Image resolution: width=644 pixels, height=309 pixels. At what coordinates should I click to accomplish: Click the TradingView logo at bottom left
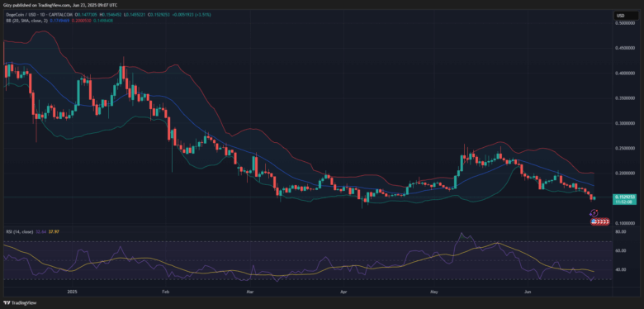(19, 303)
